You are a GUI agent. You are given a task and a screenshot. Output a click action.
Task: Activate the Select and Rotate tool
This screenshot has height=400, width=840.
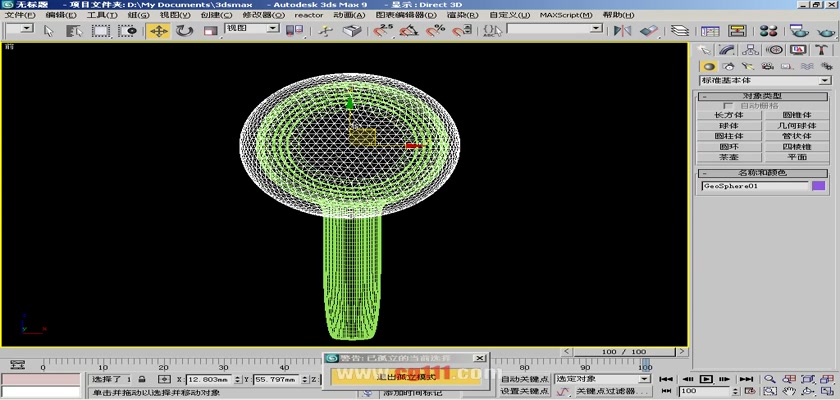pos(184,31)
